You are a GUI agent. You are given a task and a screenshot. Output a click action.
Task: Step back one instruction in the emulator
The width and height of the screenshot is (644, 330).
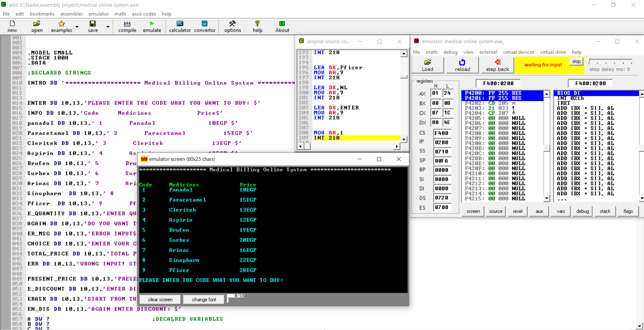point(497,65)
